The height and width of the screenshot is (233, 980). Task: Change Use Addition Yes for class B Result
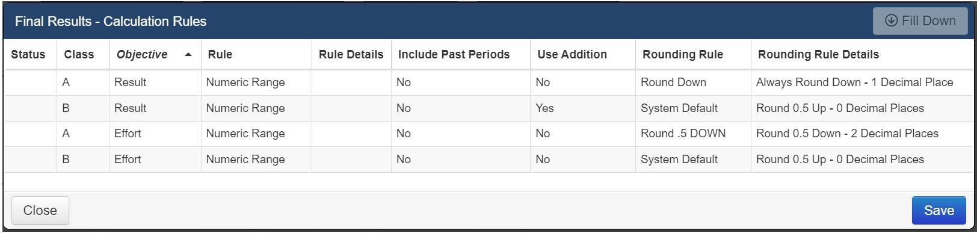[582, 108]
